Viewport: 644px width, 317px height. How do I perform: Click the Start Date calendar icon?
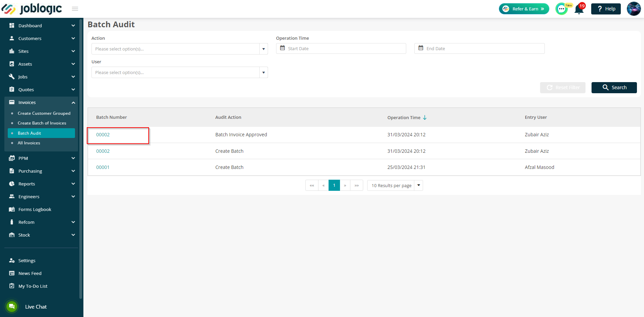tap(282, 48)
